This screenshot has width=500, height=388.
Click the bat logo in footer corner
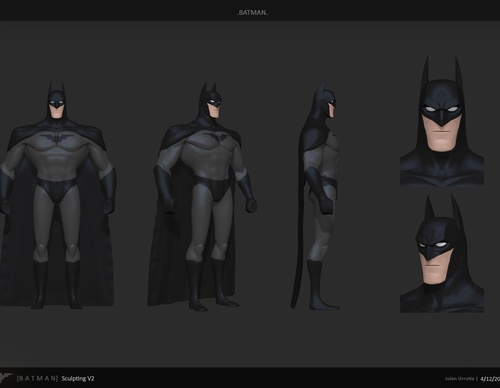click(x=6, y=377)
